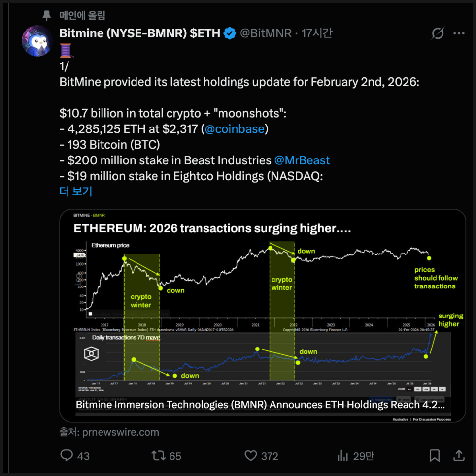Open the Grok explain icon
The image size is (476, 476).
pyautogui.click(x=437, y=33)
